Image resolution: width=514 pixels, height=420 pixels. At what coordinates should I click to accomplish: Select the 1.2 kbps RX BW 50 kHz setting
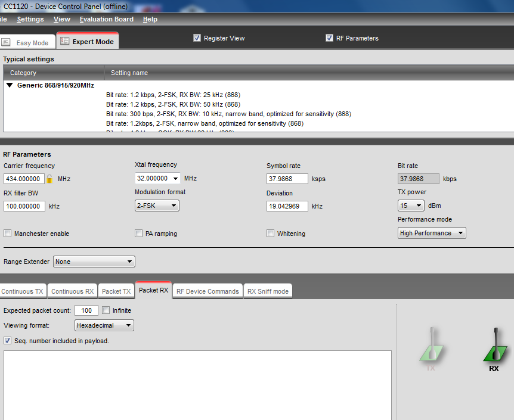[x=173, y=104]
